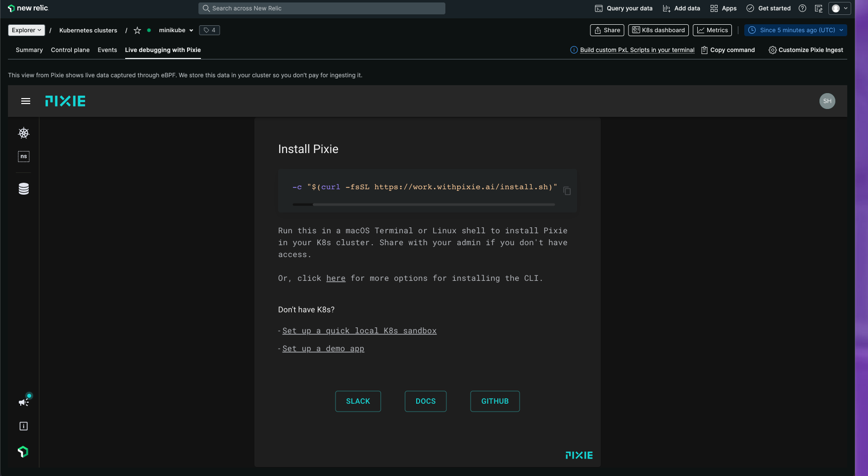
Task: Open the SH user avatar menu
Action: (827, 101)
